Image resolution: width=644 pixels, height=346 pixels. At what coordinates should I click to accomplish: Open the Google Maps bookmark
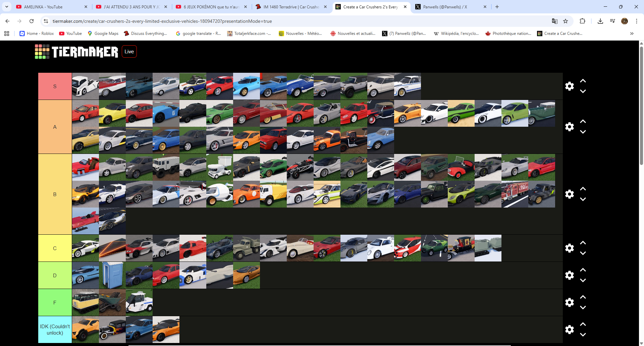point(103,34)
